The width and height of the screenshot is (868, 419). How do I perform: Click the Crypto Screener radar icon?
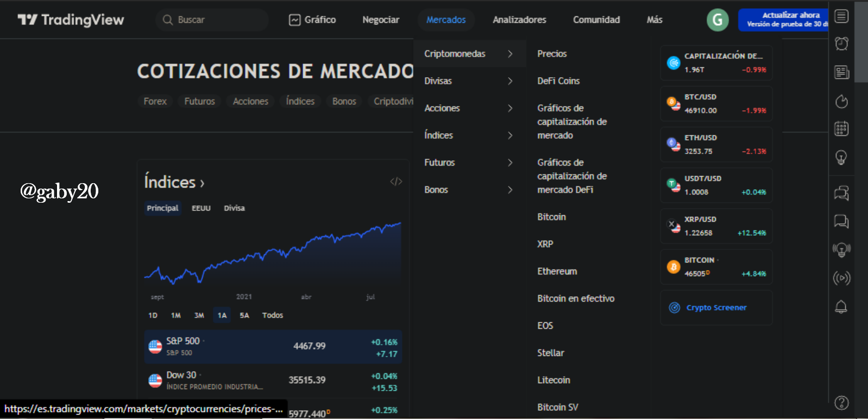(x=674, y=308)
